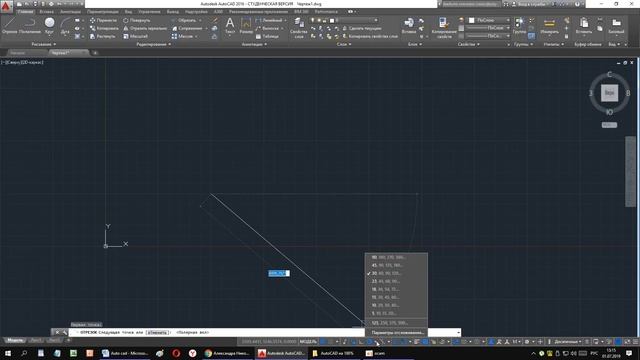Insert a Таблица (Table)

(x=267, y=36)
